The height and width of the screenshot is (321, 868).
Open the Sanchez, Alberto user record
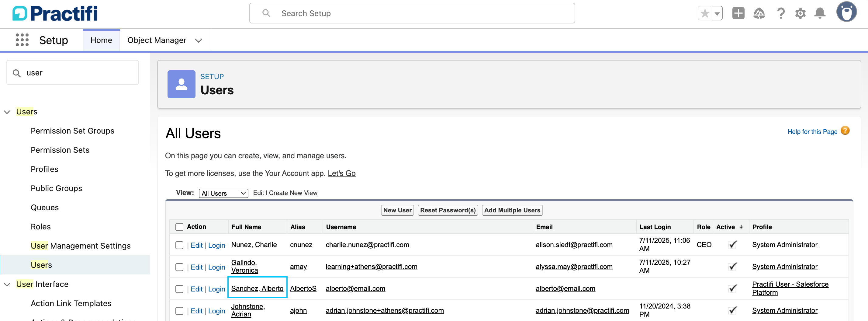pos(257,289)
